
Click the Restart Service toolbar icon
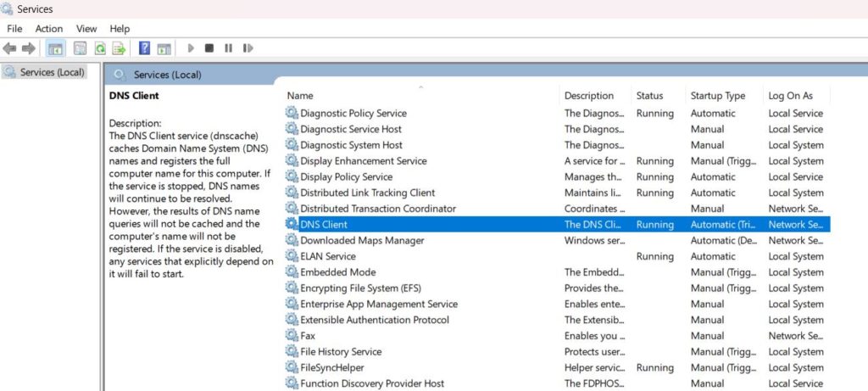(248, 48)
